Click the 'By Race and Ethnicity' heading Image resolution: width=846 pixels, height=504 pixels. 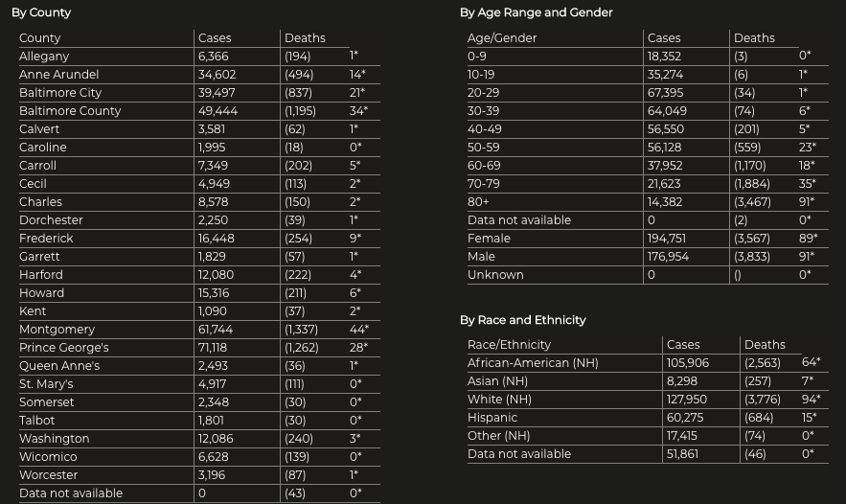tap(522, 320)
